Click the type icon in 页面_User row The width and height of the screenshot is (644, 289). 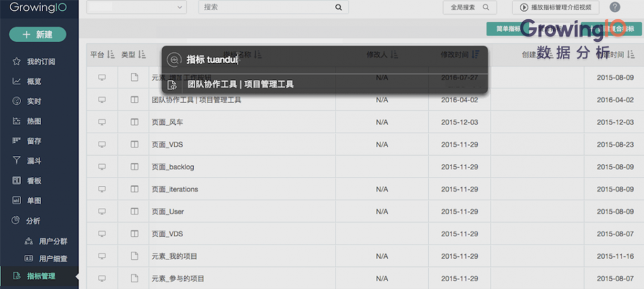click(135, 211)
